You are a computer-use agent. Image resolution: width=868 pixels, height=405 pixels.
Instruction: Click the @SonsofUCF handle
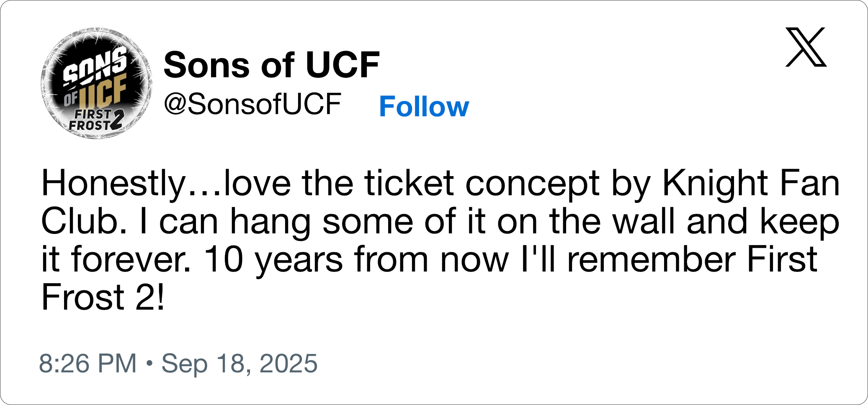coord(252,104)
